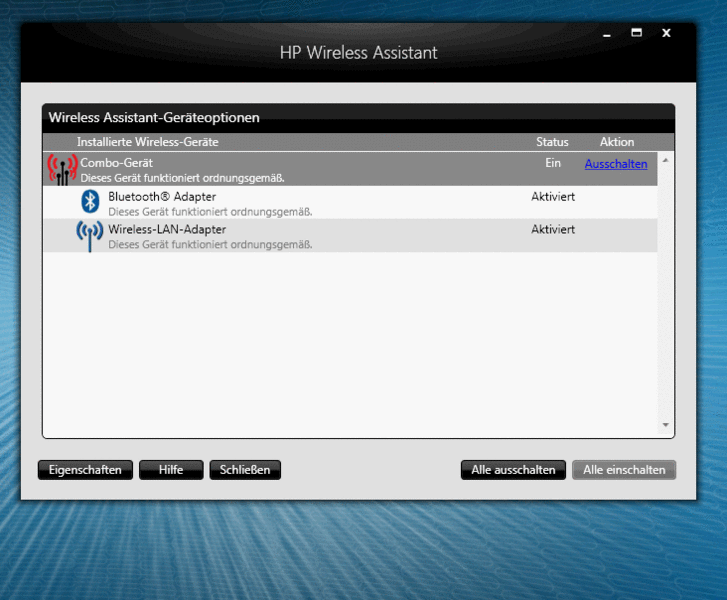Click Installierte Wireless-Geräte column header
Screen dimensions: 727x600
point(147,142)
